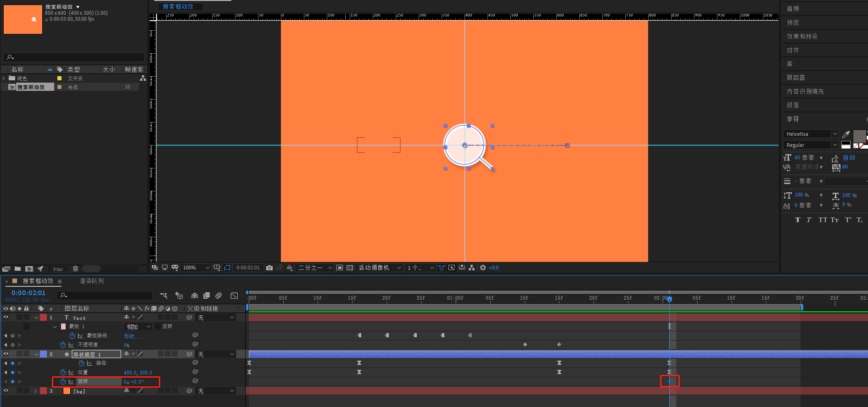The image size is (868, 407).
Task: Open the mask mode dropdown 相加
Action: point(138,327)
